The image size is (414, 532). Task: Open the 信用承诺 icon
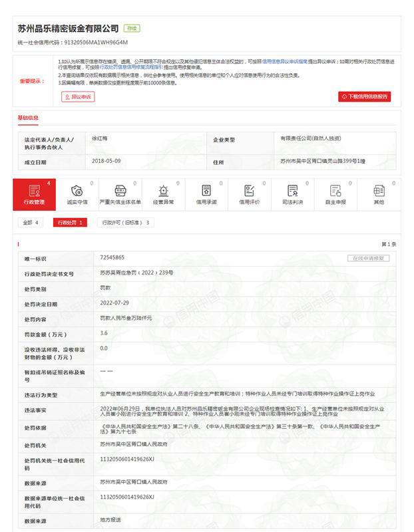tap(206, 191)
